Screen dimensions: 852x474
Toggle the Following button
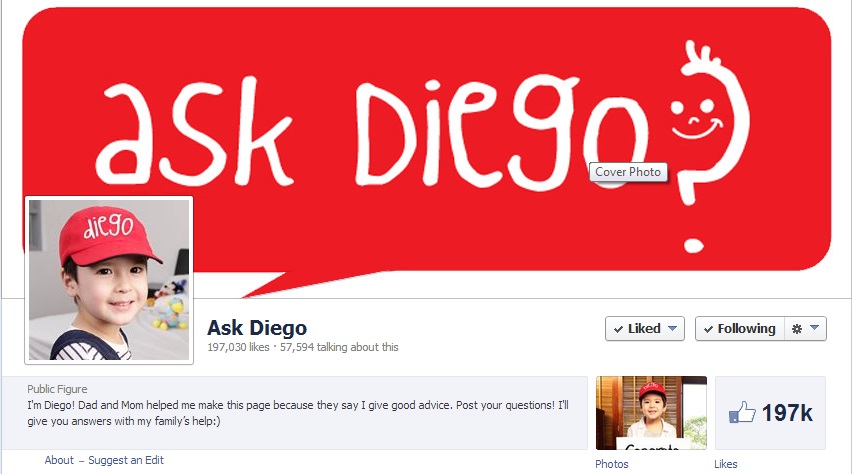(x=740, y=329)
